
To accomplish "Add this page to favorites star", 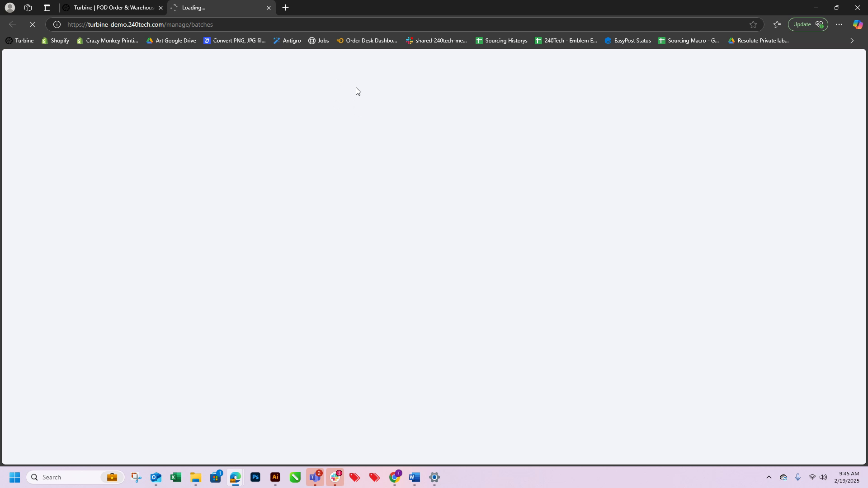I will click(x=753, y=24).
